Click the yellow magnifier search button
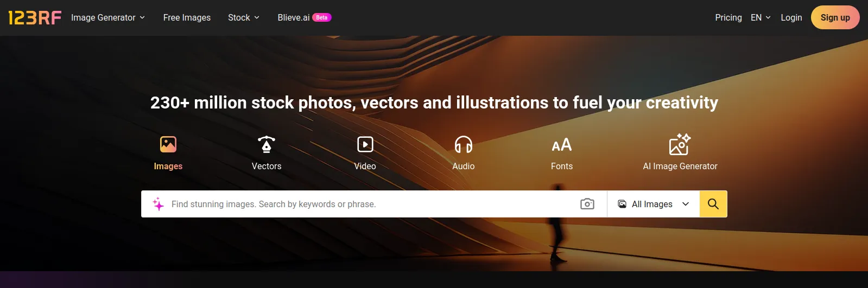 (713, 204)
